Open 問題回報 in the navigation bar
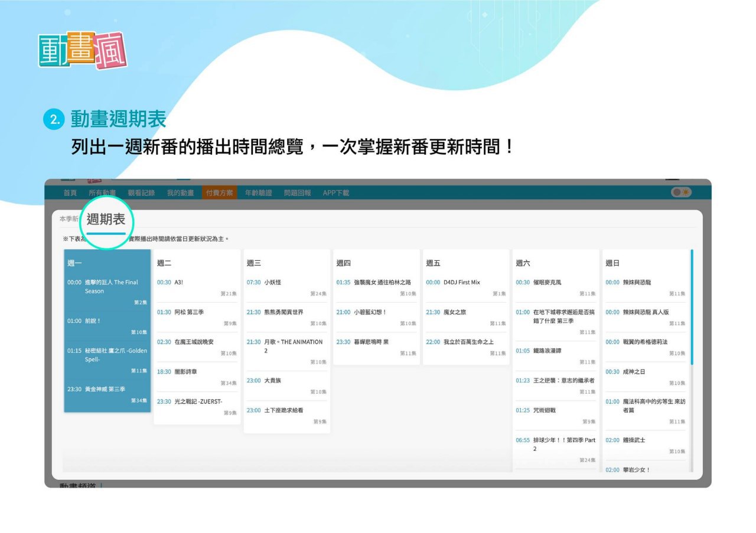 point(298,193)
